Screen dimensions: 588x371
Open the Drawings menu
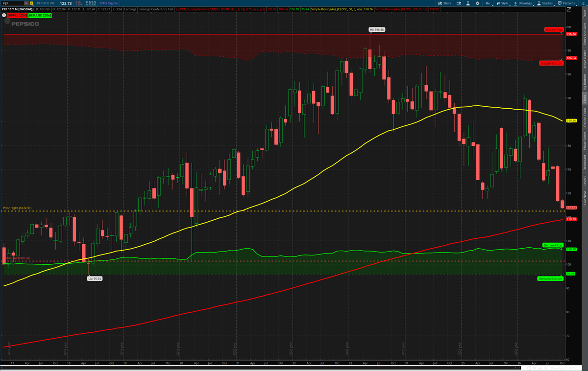523,3
